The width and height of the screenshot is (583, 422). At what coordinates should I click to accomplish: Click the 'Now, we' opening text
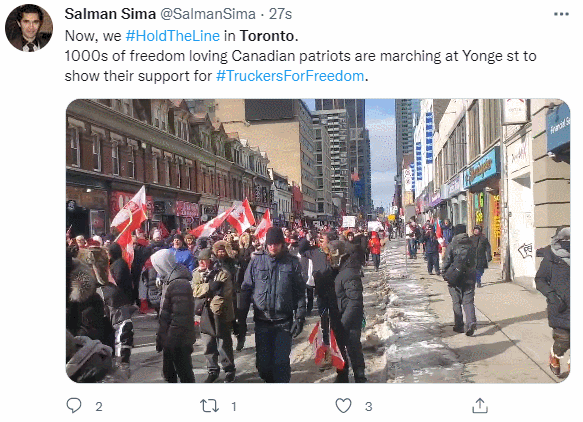93,36
